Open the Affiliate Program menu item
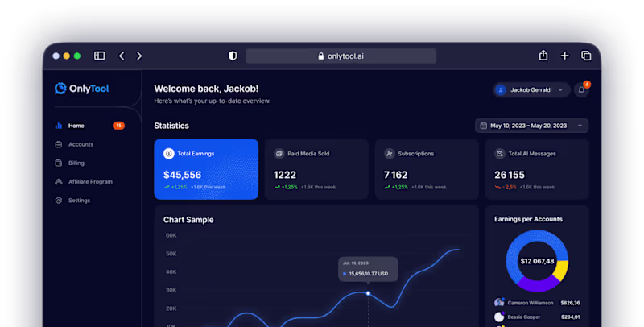 pos(89,181)
